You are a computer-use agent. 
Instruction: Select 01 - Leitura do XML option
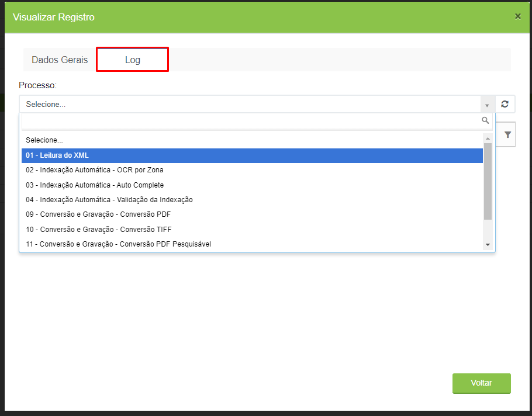pos(252,155)
